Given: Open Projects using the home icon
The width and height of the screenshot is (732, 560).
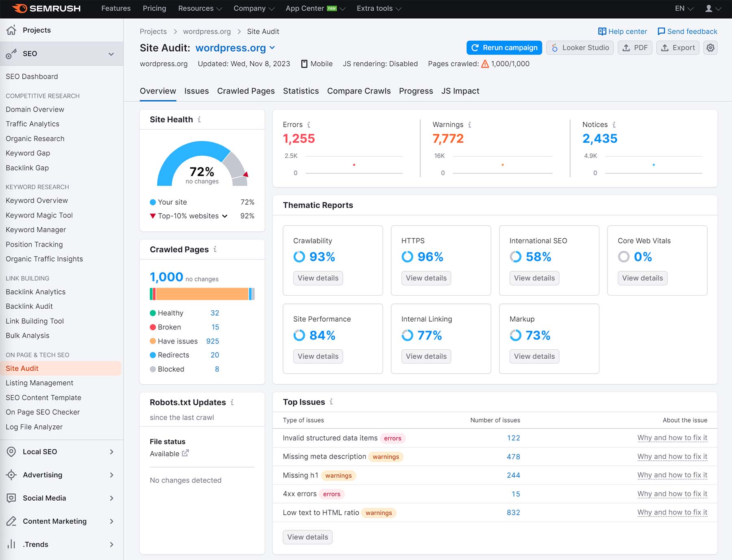Looking at the screenshot, I should [12, 30].
